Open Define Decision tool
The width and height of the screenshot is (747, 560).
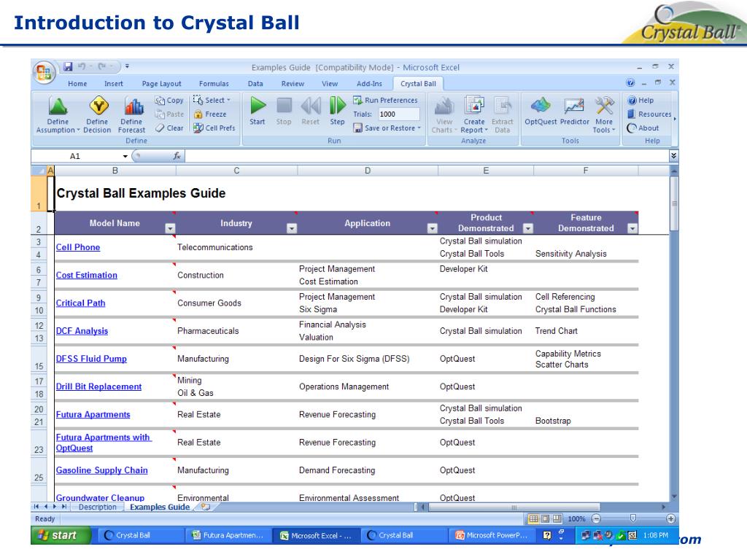point(97,114)
